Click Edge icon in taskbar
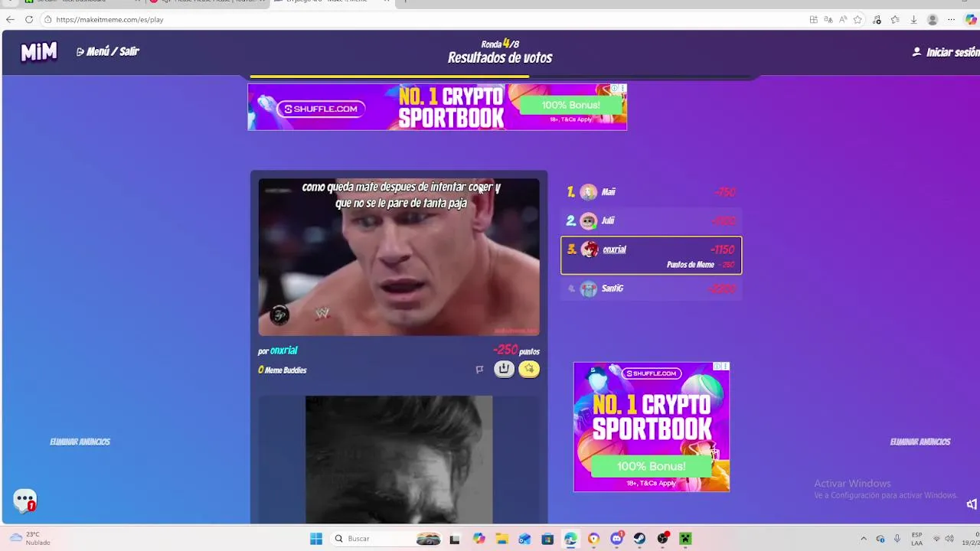The width and height of the screenshot is (980, 551). [570, 539]
